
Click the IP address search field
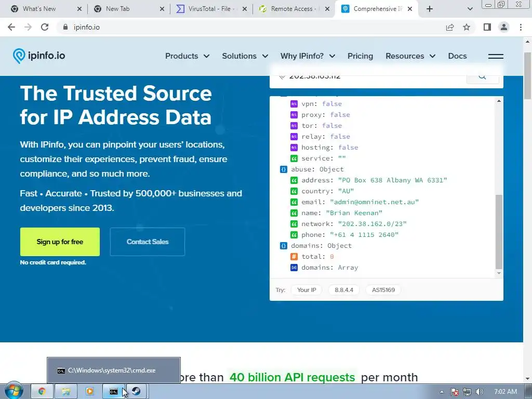(x=368, y=77)
